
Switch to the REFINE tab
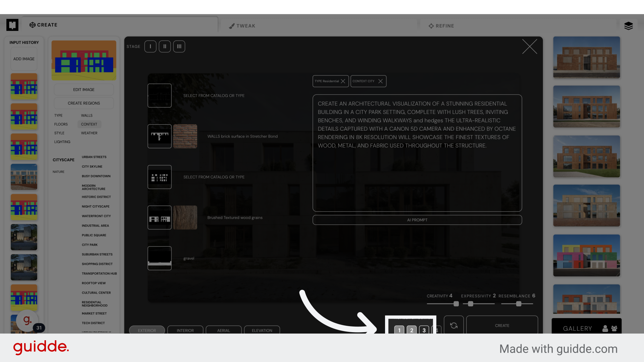click(441, 26)
